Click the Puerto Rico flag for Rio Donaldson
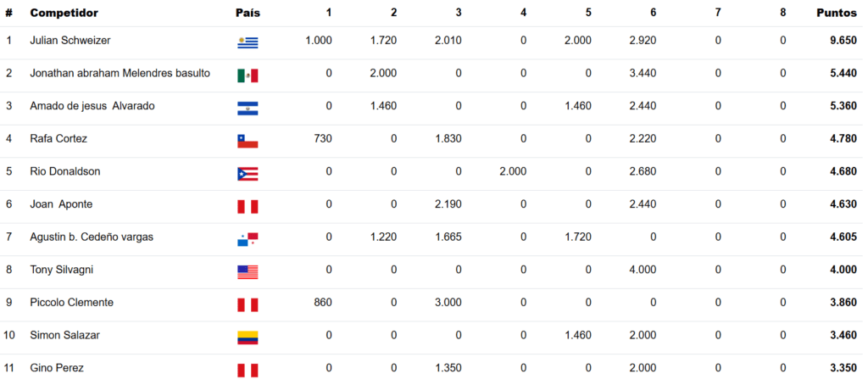The image size is (868, 385). click(248, 174)
